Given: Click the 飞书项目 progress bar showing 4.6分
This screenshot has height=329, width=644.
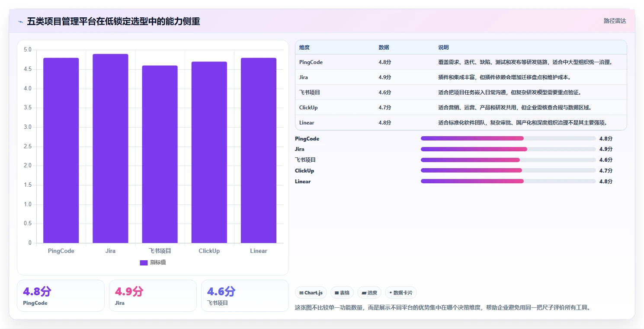Looking at the screenshot, I should pos(508,160).
